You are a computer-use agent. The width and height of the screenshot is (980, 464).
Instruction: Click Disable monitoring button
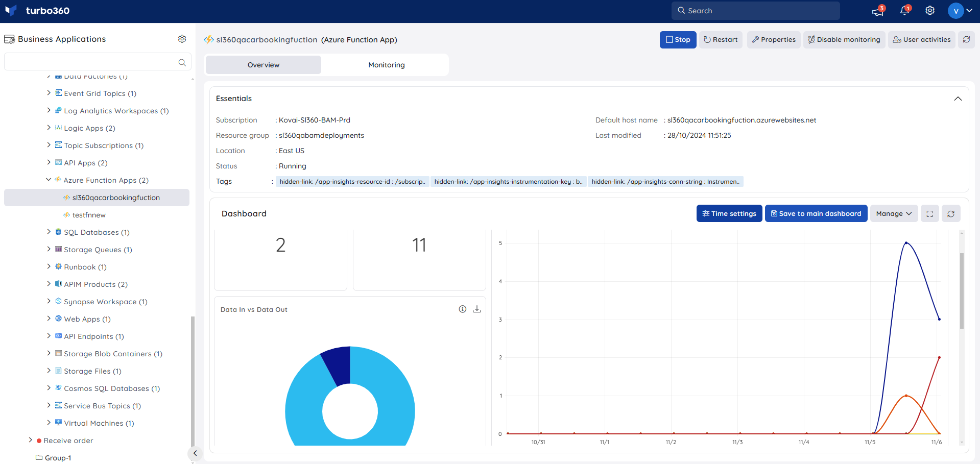[844, 40]
